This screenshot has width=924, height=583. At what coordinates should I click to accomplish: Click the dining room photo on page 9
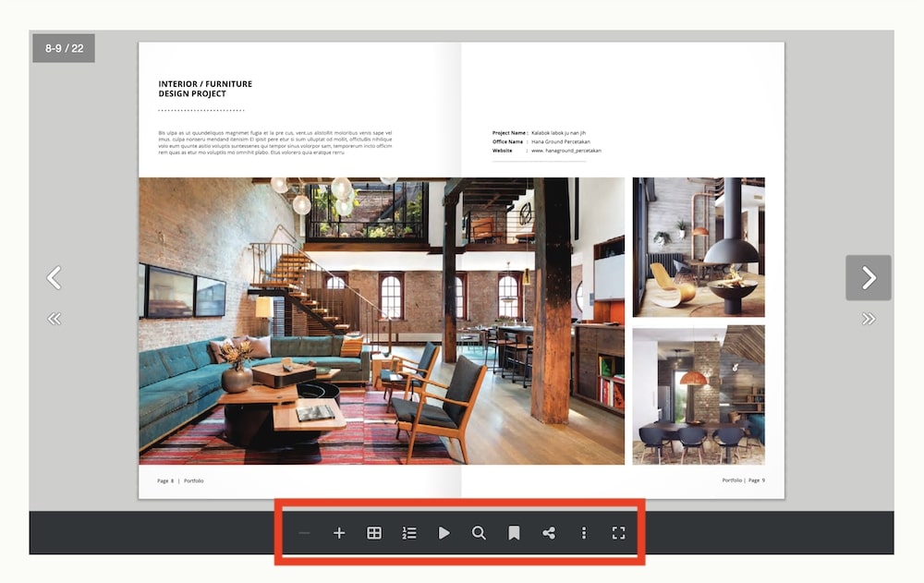(x=699, y=395)
